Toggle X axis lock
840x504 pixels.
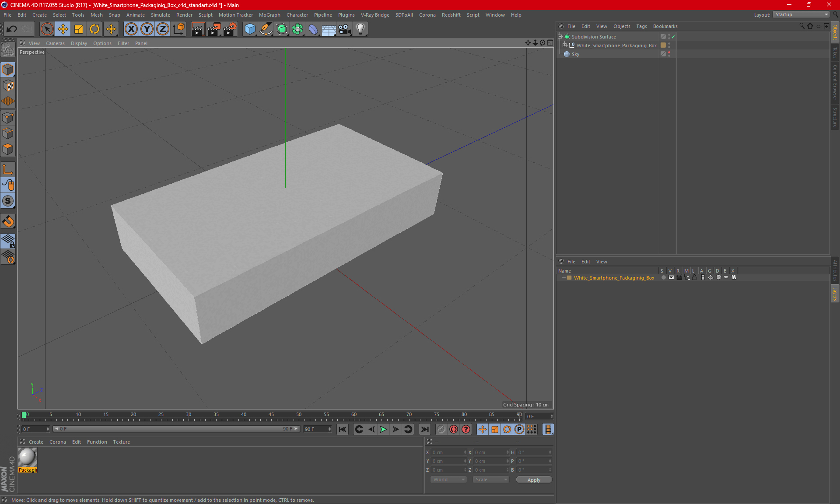click(x=131, y=29)
